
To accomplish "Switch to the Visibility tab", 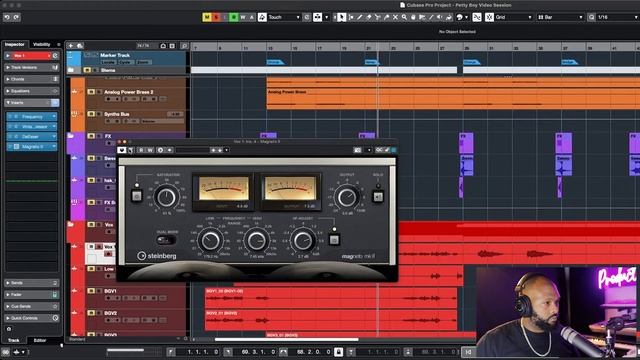I will [42, 44].
